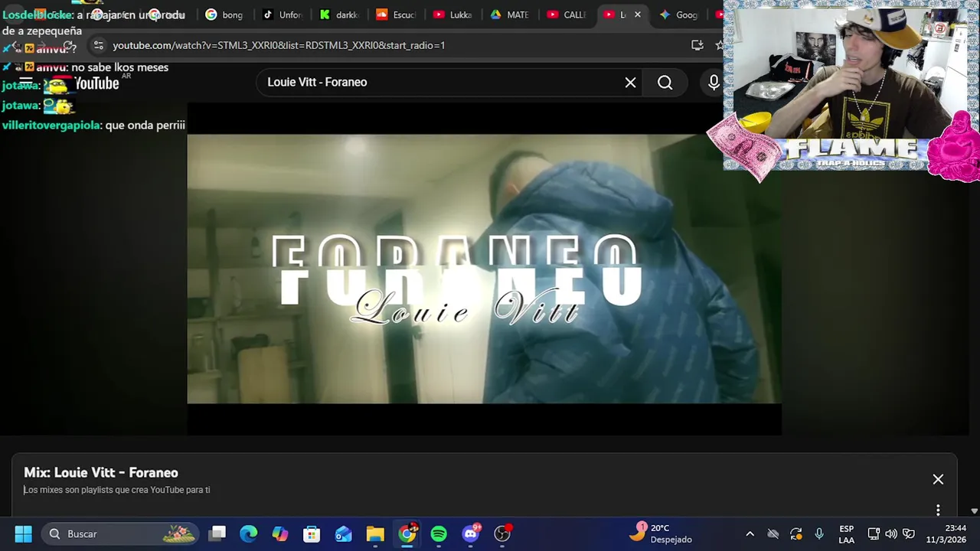Start voice search with the microphone icon
This screenshot has height=551, width=980.
click(x=714, y=83)
